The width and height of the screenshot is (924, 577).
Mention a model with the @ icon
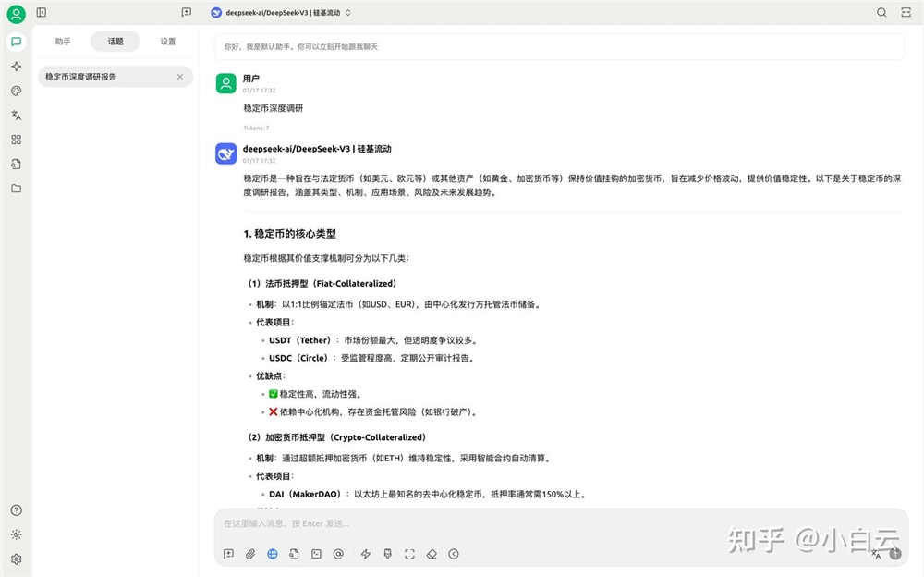[x=338, y=554]
